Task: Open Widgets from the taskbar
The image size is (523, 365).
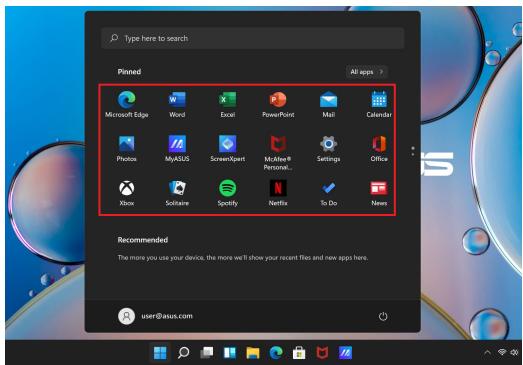Action: [x=230, y=353]
